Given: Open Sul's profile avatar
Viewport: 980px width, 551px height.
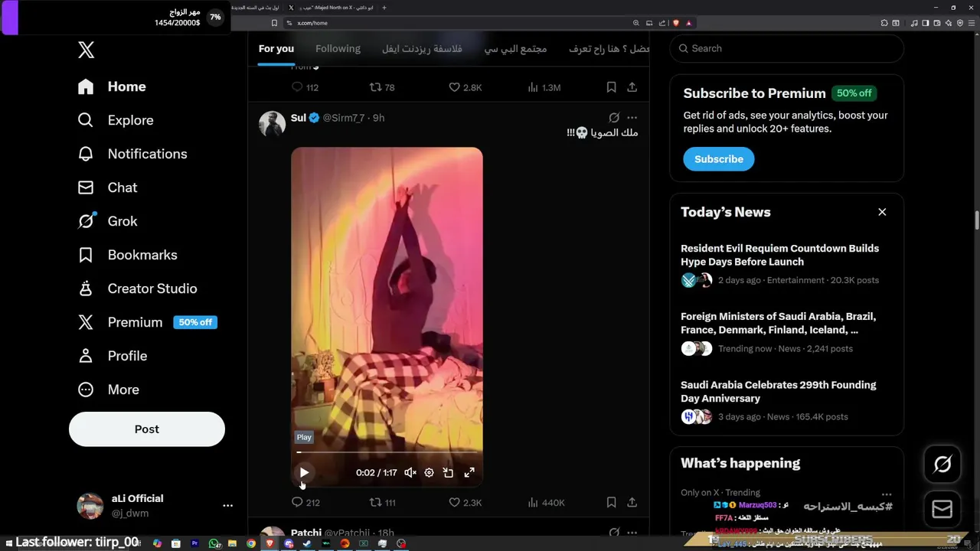Looking at the screenshot, I should tap(272, 123).
